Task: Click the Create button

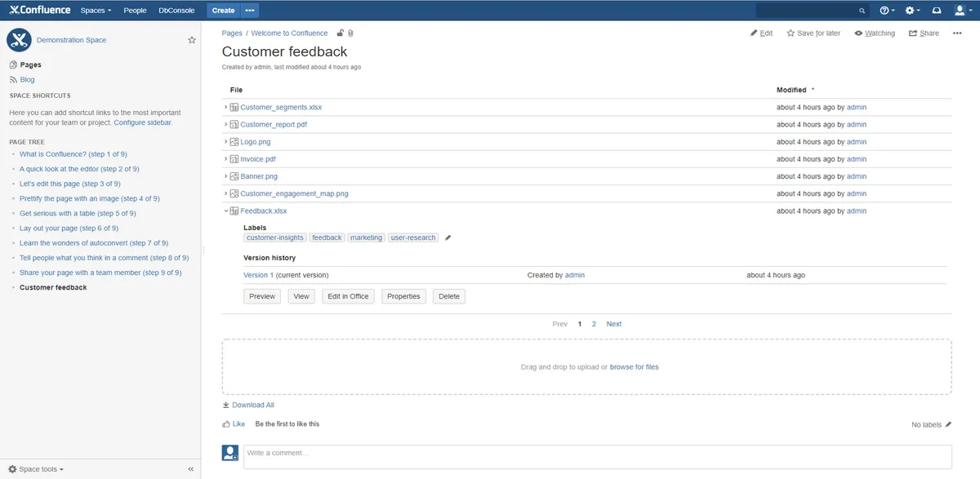Action: [x=223, y=11]
